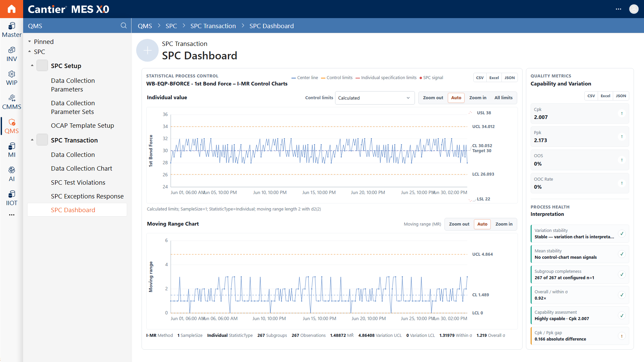Open Data Collection Parameters
Screen dimensions: 644x362
(x=73, y=85)
